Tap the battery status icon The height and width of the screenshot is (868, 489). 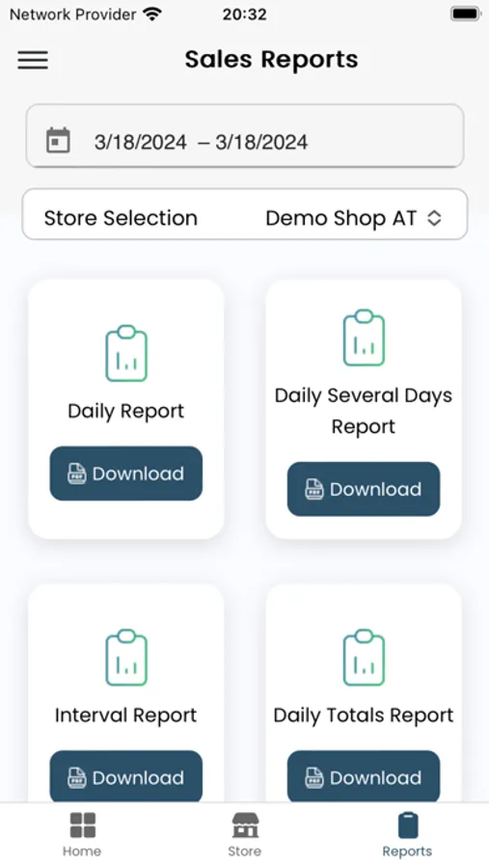(x=466, y=14)
